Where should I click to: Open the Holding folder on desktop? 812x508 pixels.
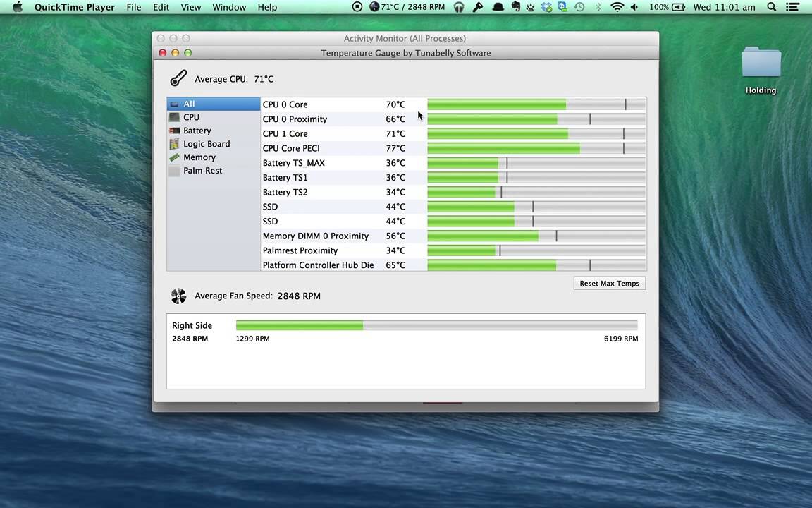tap(761, 71)
